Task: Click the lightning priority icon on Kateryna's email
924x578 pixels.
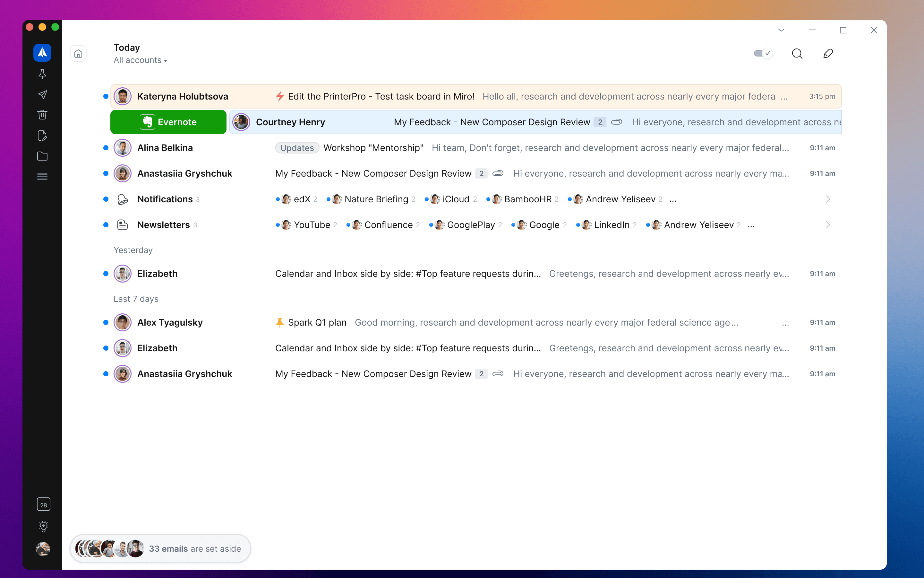Action: pos(280,96)
